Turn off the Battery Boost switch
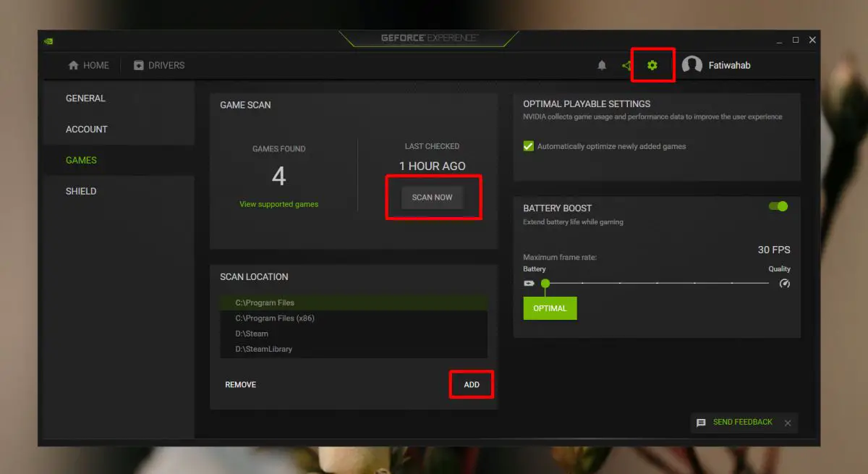Viewport: 868px width, 474px height. [x=778, y=206]
